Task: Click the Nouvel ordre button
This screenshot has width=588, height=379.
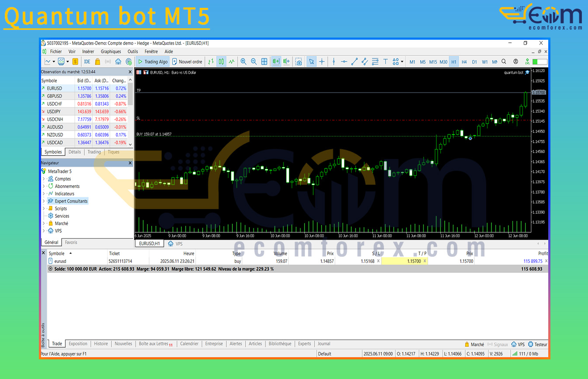Action: click(187, 62)
